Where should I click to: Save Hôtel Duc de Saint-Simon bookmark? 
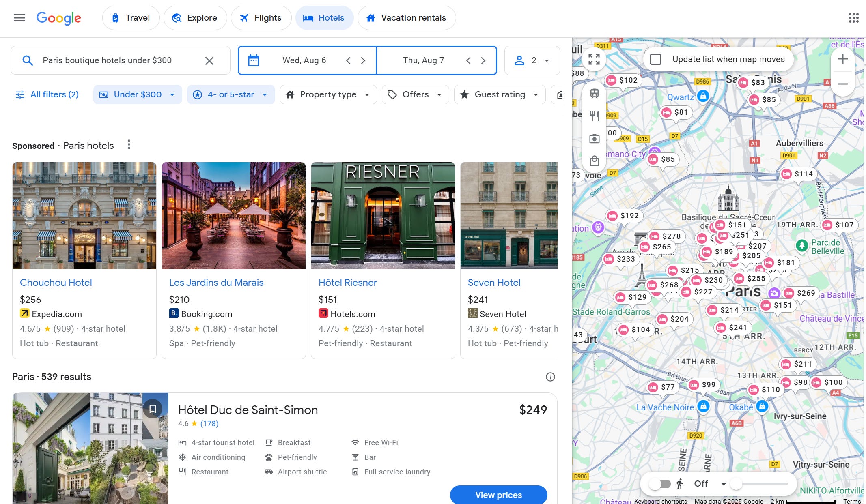[x=153, y=409]
